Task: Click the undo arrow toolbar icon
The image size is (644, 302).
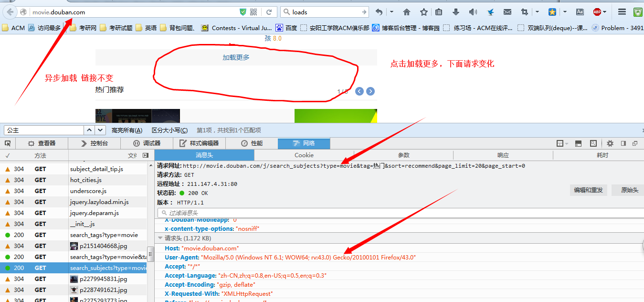Action: coord(379,12)
